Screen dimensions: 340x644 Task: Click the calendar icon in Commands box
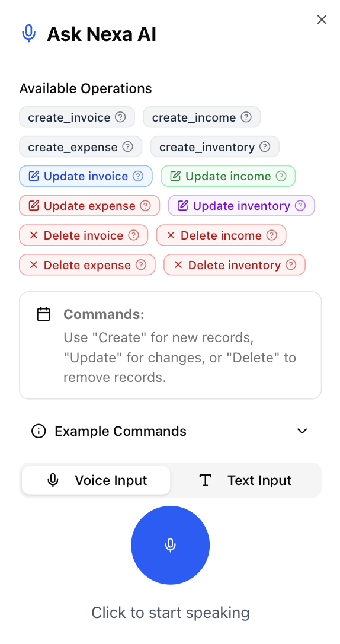point(43,314)
